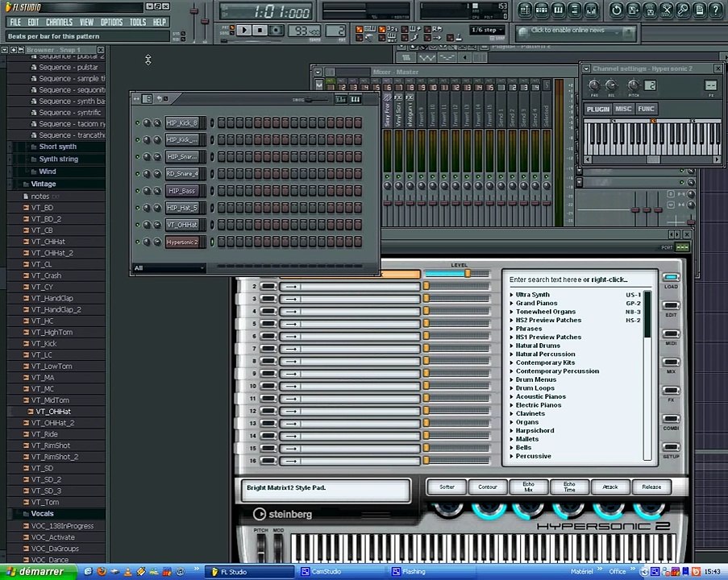728x580 pixels.
Task: Expand the Drum Loops patch category
Action: 512,388
